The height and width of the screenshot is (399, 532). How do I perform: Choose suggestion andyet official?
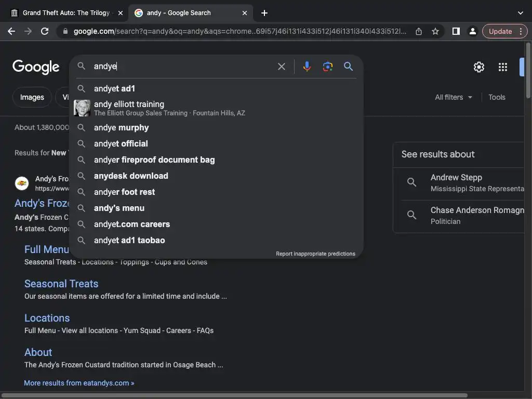coord(216,143)
